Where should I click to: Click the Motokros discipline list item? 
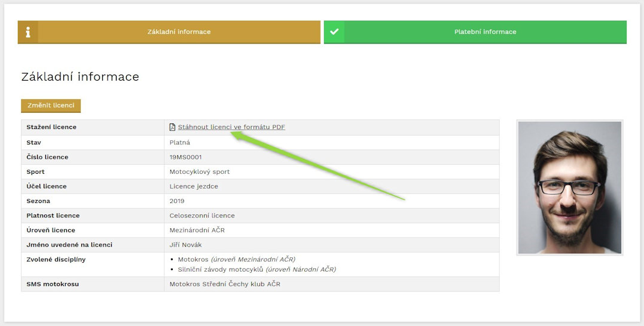click(x=193, y=259)
